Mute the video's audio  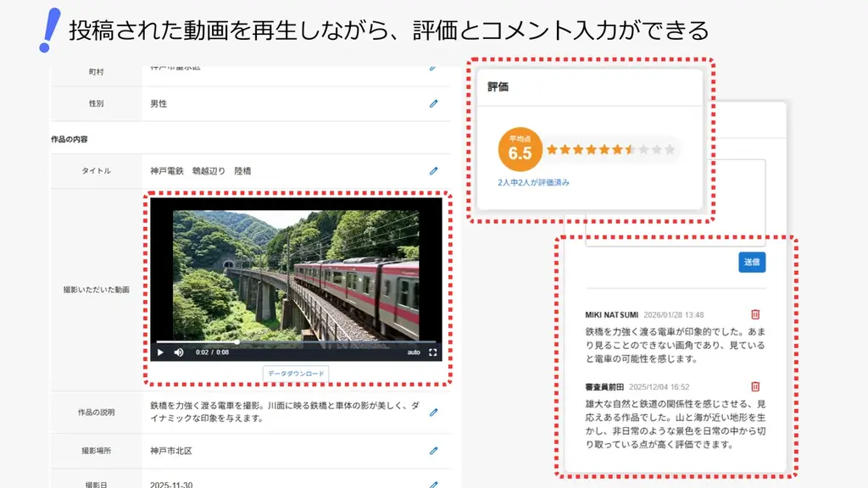coord(179,352)
